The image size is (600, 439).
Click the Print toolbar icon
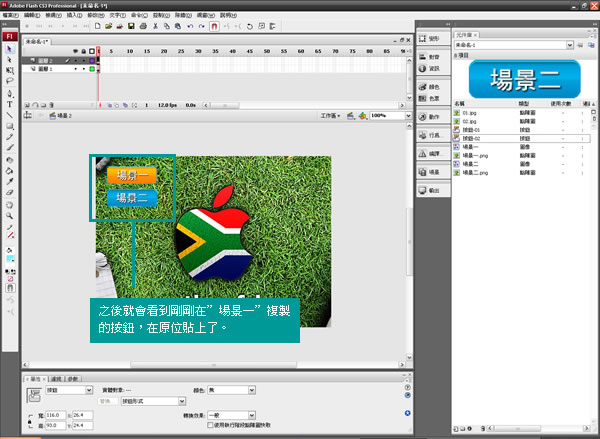click(143, 26)
